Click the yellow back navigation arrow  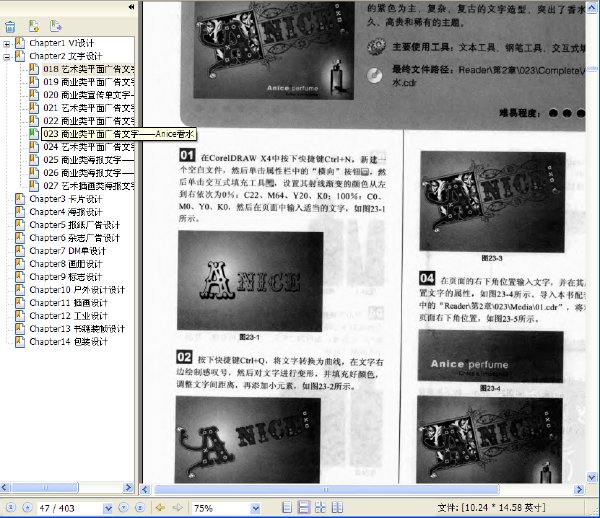pyautogui.click(x=160, y=508)
